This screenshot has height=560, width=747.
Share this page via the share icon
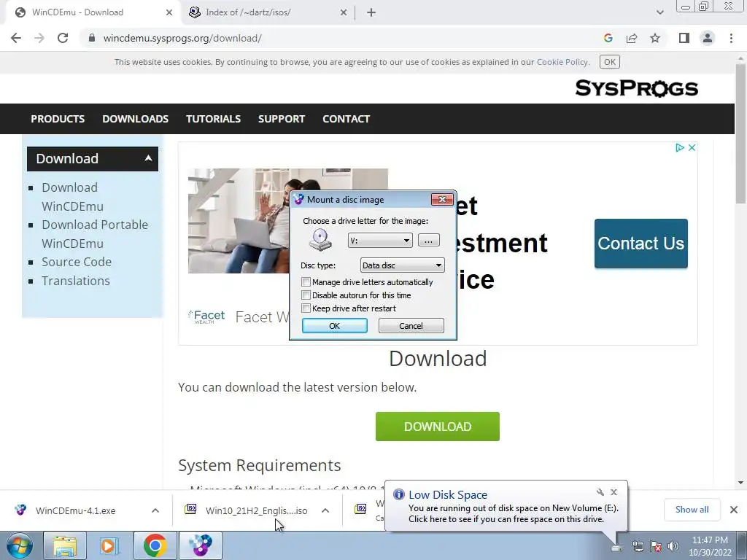(632, 38)
